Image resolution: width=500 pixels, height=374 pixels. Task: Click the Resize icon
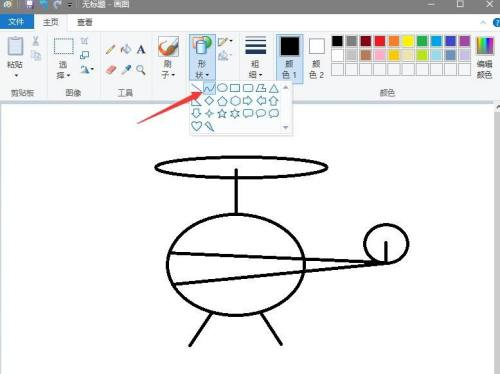(x=85, y=55)
